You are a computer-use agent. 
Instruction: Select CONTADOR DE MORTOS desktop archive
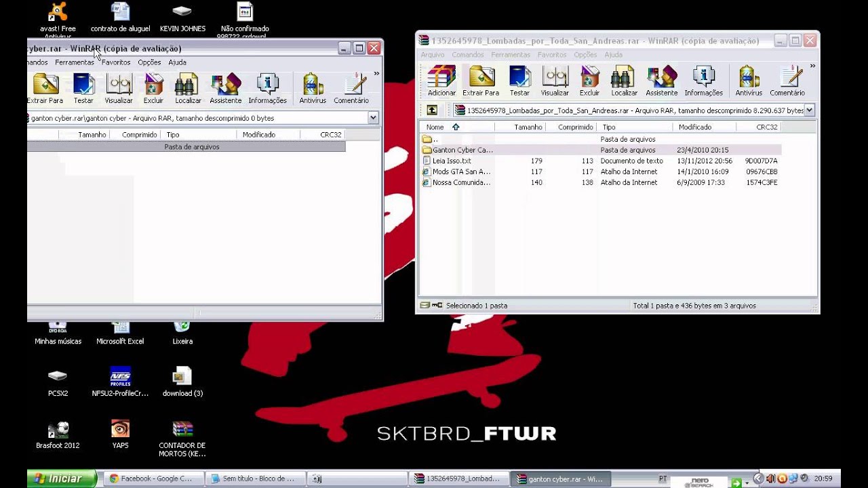182,439
